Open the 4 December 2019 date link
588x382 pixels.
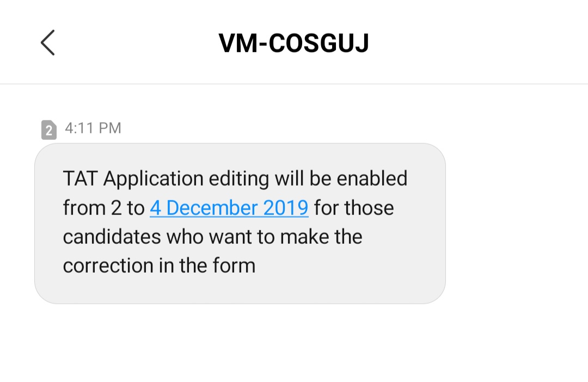tap(229, 208)
